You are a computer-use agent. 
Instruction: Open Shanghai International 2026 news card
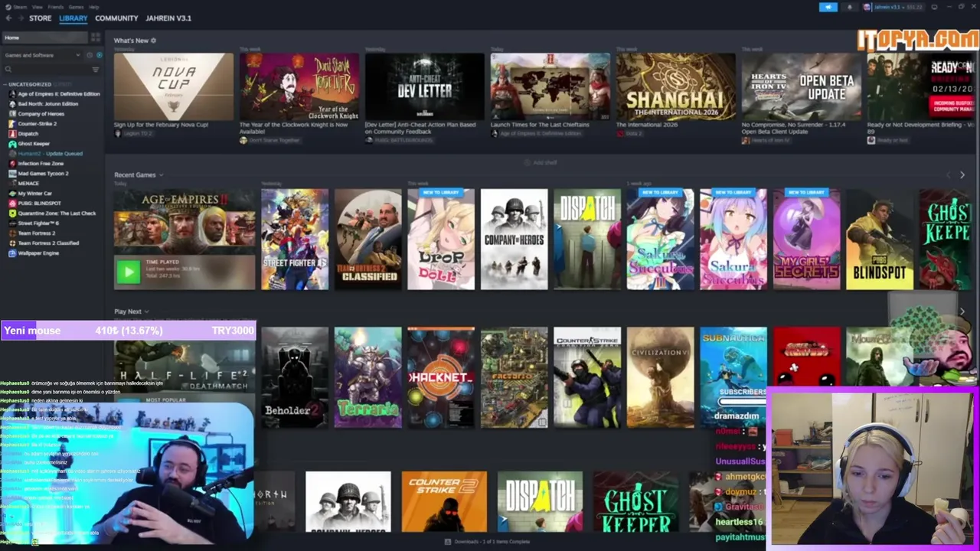tap(676, 86)
